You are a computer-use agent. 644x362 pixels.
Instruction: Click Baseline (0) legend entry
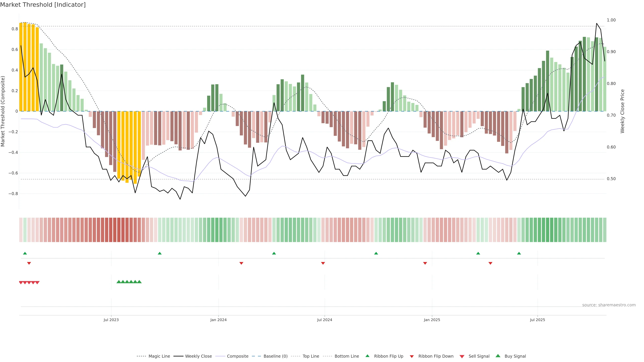coord(275,356)
